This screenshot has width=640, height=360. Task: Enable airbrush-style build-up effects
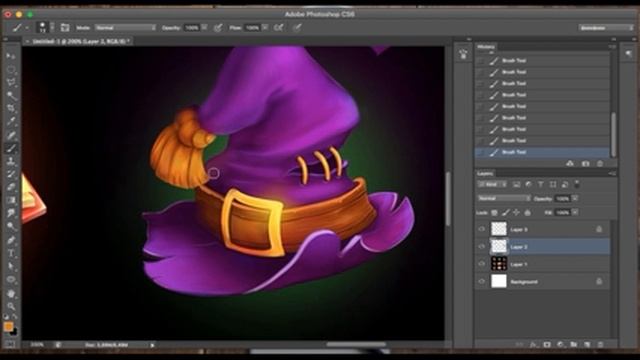coord(278,28)
